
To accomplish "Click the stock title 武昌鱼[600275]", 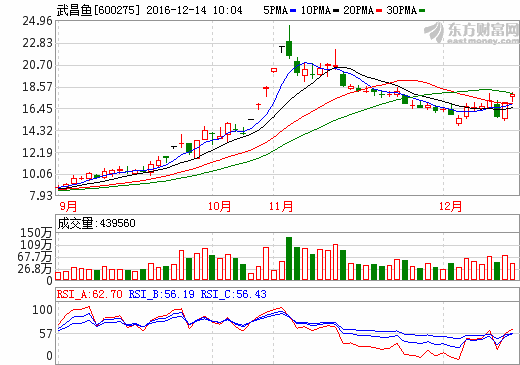I will (x=98, y=10).
